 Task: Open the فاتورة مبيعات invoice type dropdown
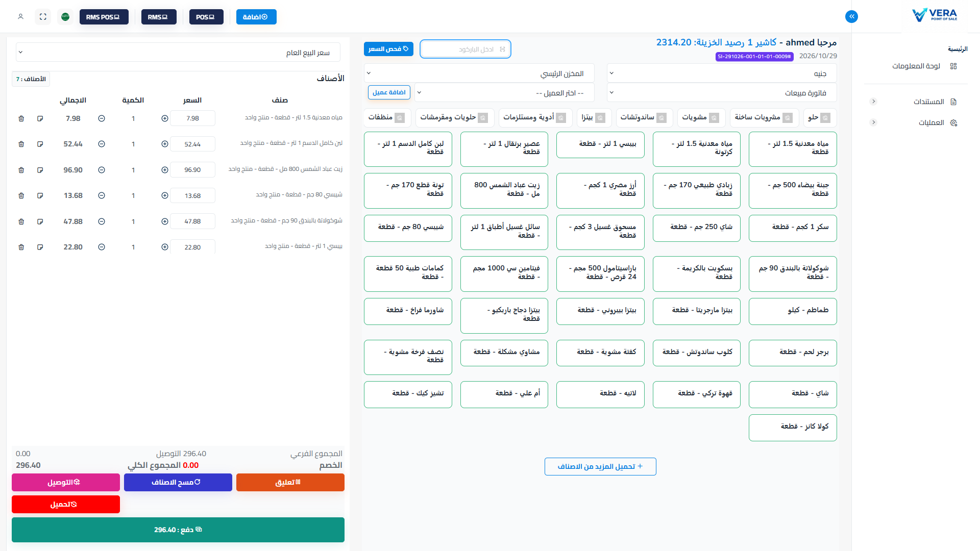coord(722,93)
